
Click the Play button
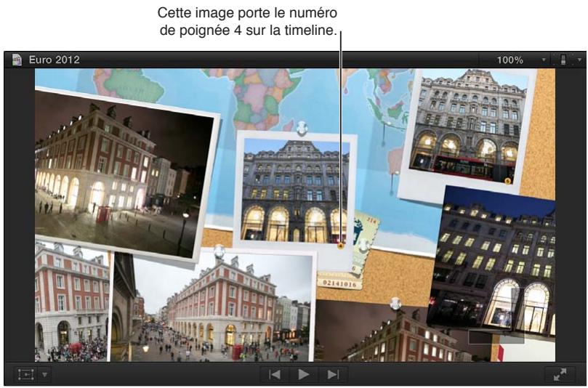(303, 374)
